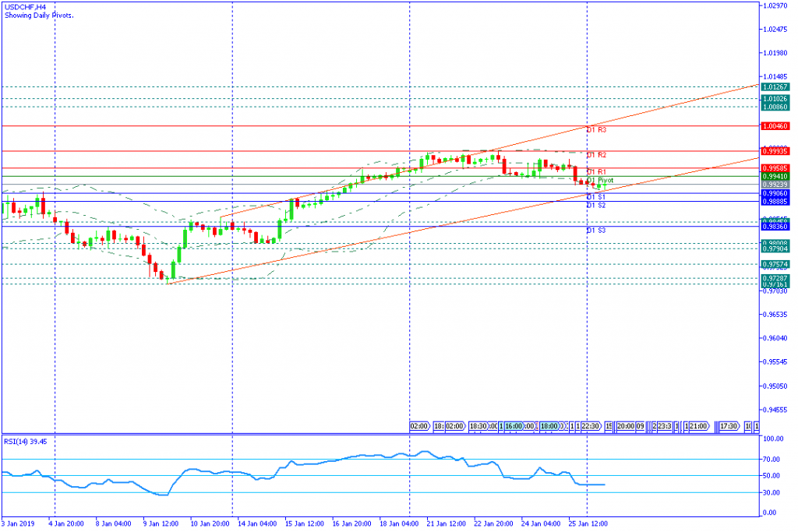Screen dimensions: 798x532
Task: Click the 16:00 highlighted event marker
Action: (519, 426)
